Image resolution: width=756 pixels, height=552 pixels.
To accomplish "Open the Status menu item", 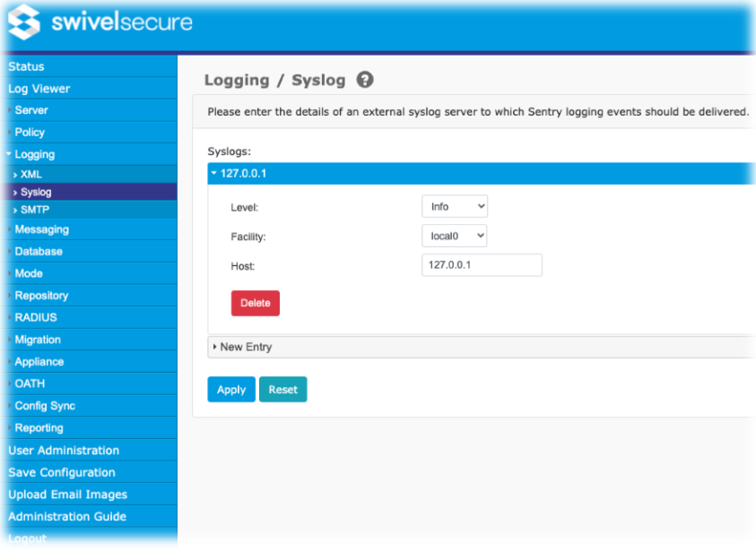I will [x=27, y=66].
